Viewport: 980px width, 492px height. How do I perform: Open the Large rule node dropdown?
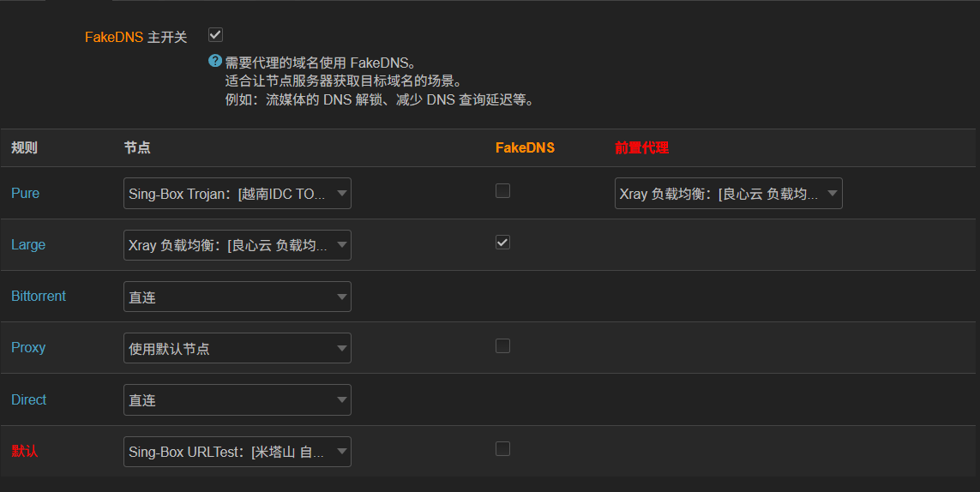point(237,245)
